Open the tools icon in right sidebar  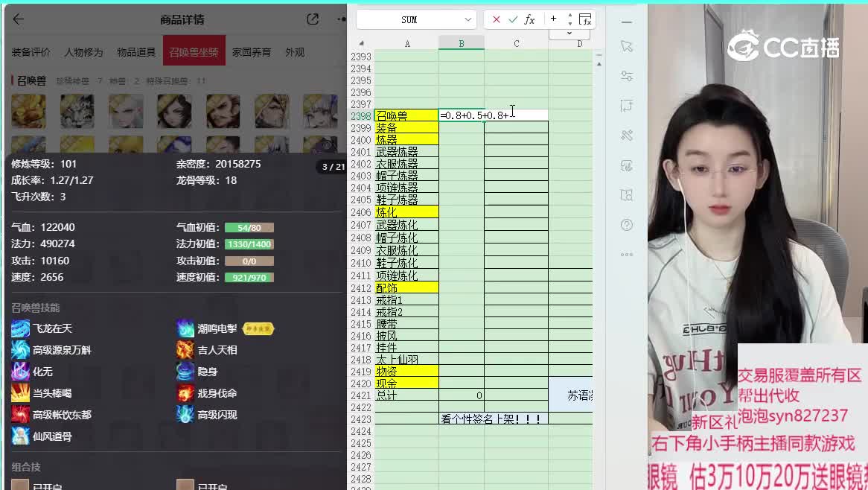tap(627, 135)
